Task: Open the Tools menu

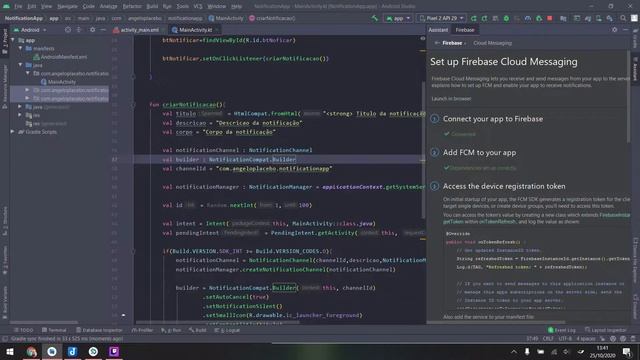Action: tap(182, 7)
